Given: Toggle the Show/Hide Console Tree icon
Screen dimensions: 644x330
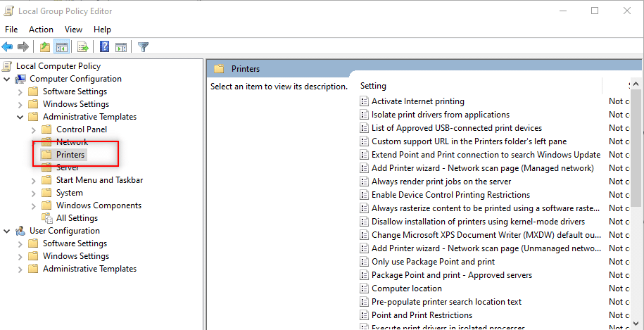Looking at the screenshot, I should point(62,46).
